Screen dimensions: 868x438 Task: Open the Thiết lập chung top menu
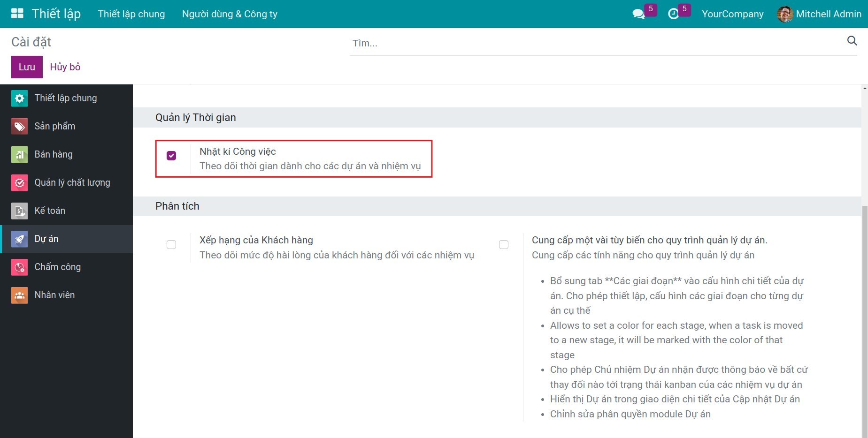(x=131, y=14)
